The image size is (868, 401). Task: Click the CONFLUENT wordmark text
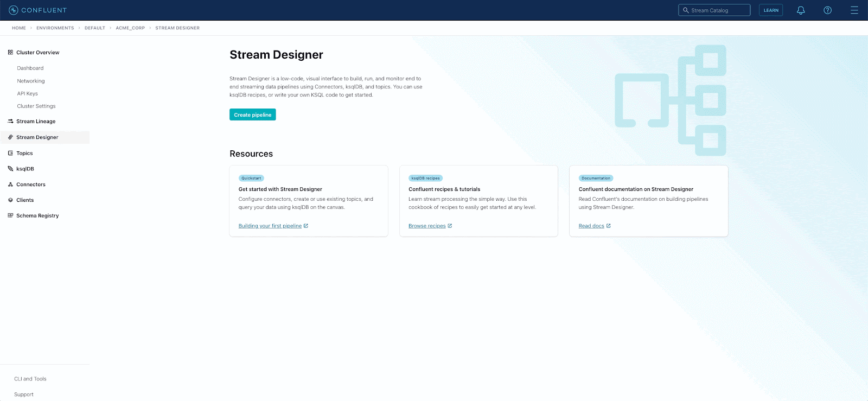tap(44, 10)
